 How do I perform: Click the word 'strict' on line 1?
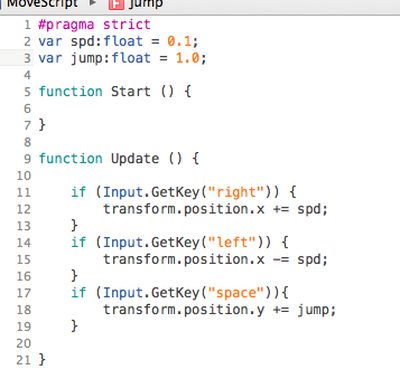click(127, 25)
